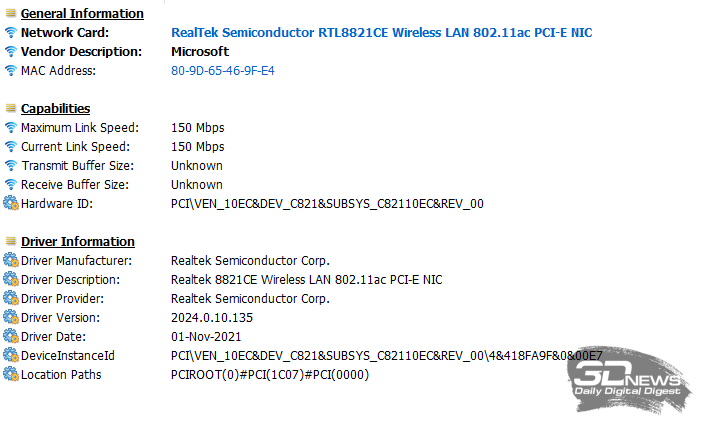This screenshot has width=706, height=431.
Task: Click the Current Link Speed label
Action: [x=75, y=147]
